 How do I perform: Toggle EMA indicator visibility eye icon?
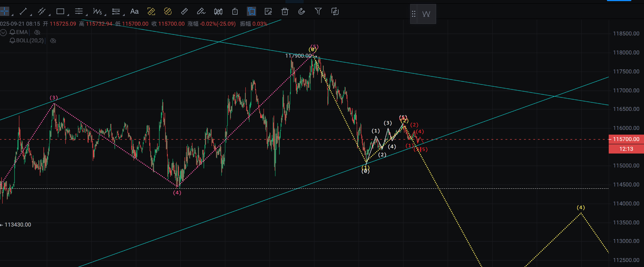pyautogui.click(x=37, y=32)
